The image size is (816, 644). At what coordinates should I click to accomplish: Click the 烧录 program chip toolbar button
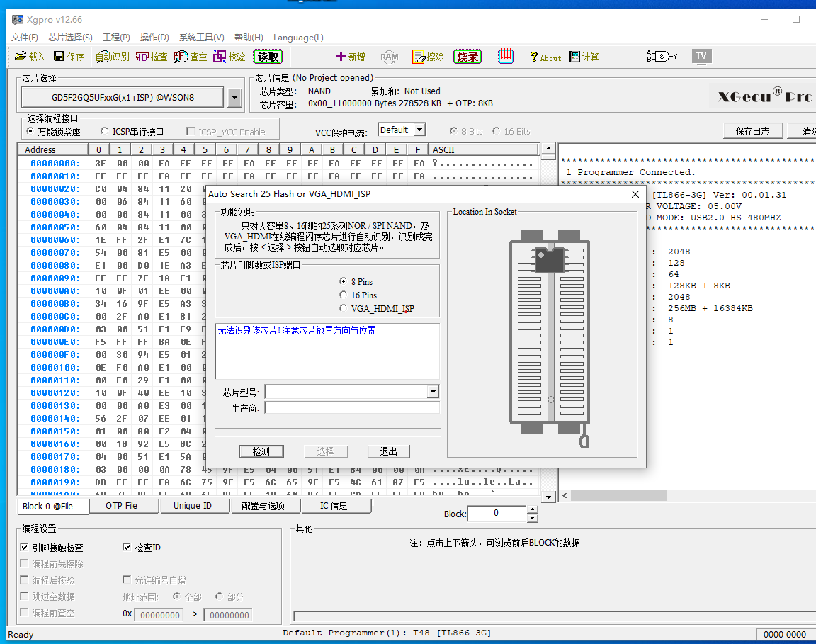467,57
